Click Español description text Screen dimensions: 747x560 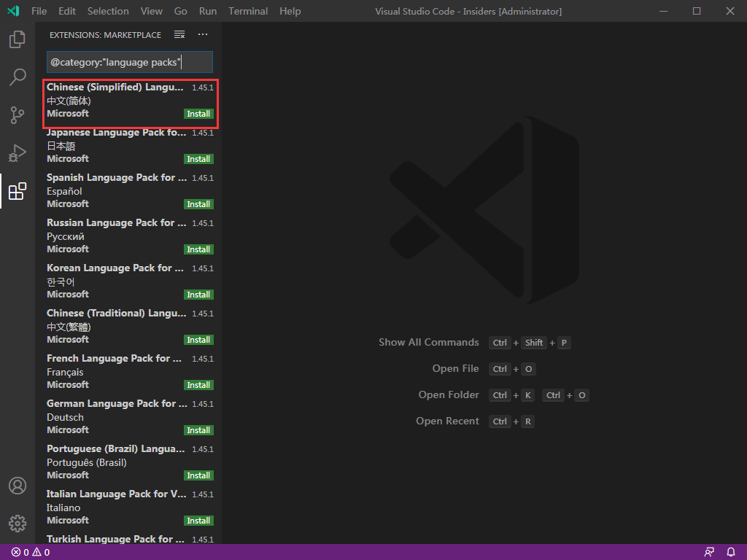[x=64, y=192]
